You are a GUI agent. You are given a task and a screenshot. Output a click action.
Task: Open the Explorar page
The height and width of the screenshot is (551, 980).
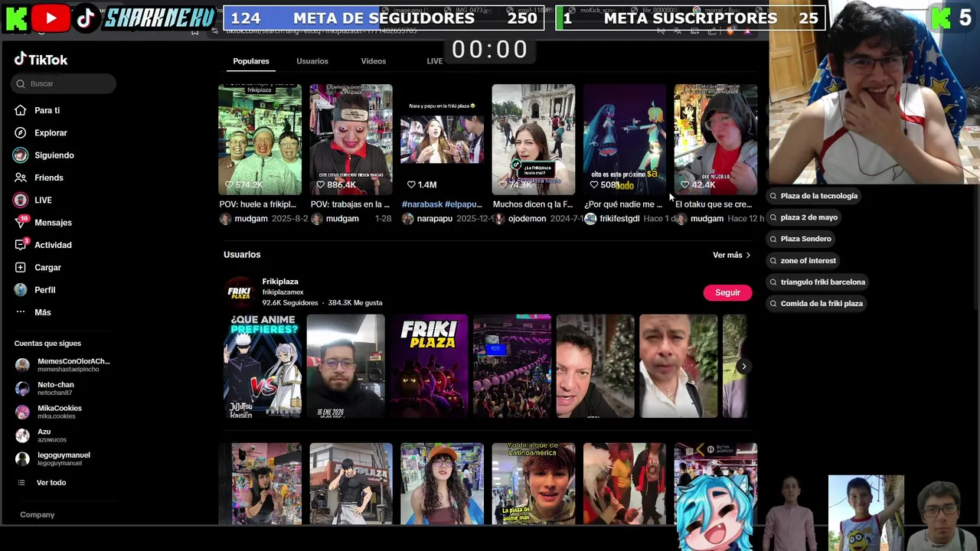click(51, 132)
